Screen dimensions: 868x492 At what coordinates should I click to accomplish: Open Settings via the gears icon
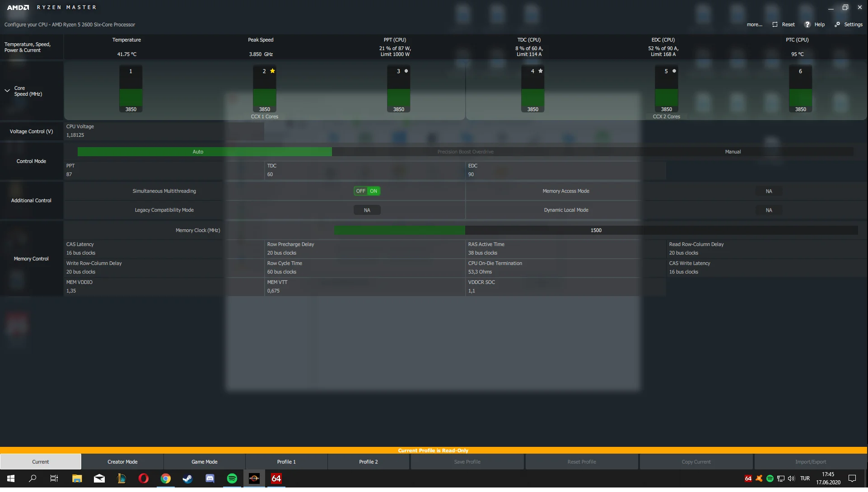[837, 24]
